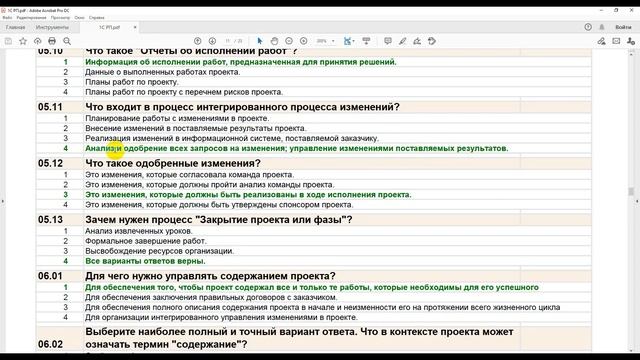The image size is (640, 360).
Task: Click the stamp tool icon
Action: 432,41
